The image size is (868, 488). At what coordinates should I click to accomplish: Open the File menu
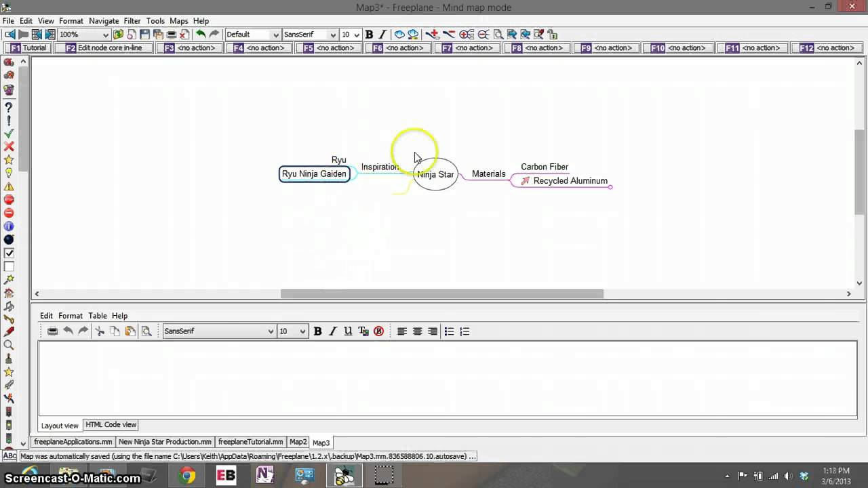[x=8, y=21]
